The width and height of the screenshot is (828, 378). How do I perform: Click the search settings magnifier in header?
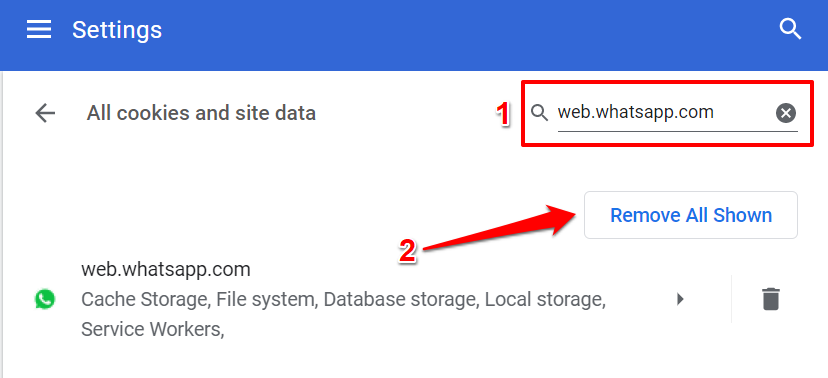791,30
